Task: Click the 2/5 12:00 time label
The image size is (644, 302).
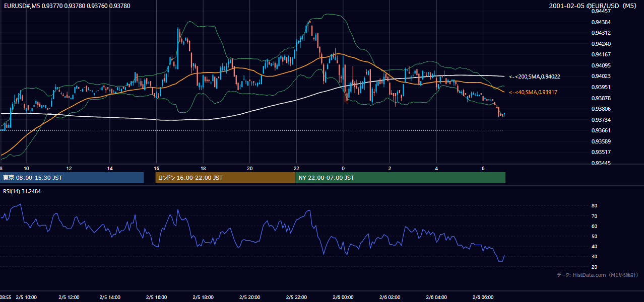Action: coord(68,297)
